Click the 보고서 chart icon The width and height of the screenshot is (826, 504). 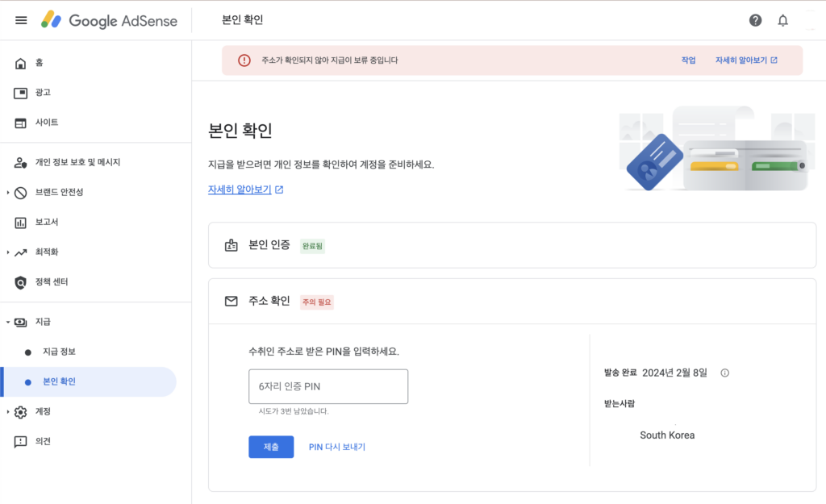(x=21, y=222)
